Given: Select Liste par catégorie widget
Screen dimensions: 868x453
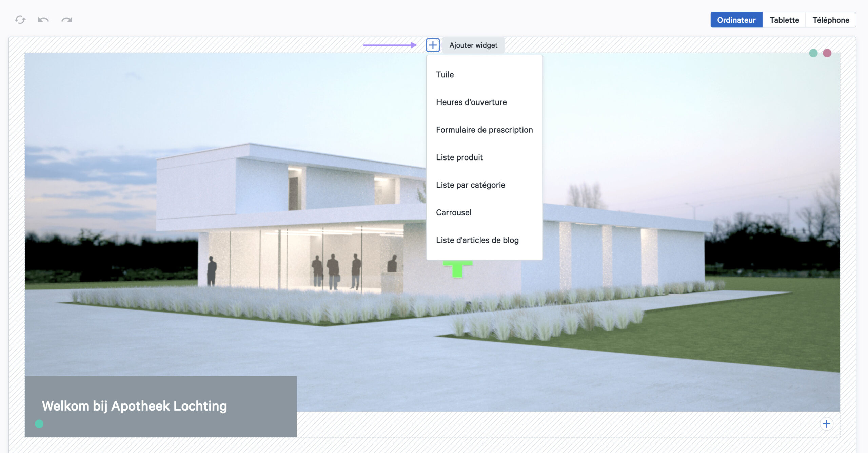Looking at the screenshot, I should point(471,185).
